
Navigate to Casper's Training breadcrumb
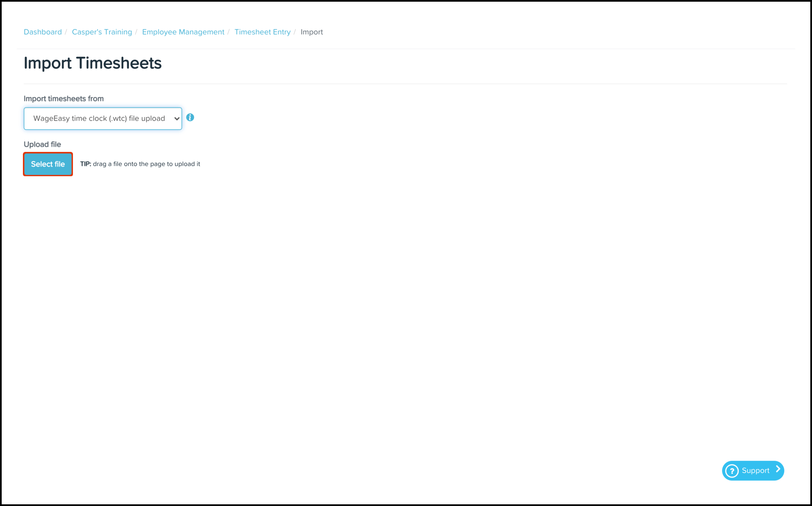(102, 32)
